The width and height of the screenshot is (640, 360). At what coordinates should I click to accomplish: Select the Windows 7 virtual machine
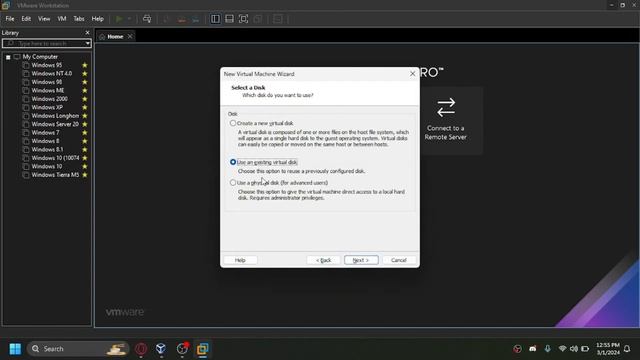(45, 133)
